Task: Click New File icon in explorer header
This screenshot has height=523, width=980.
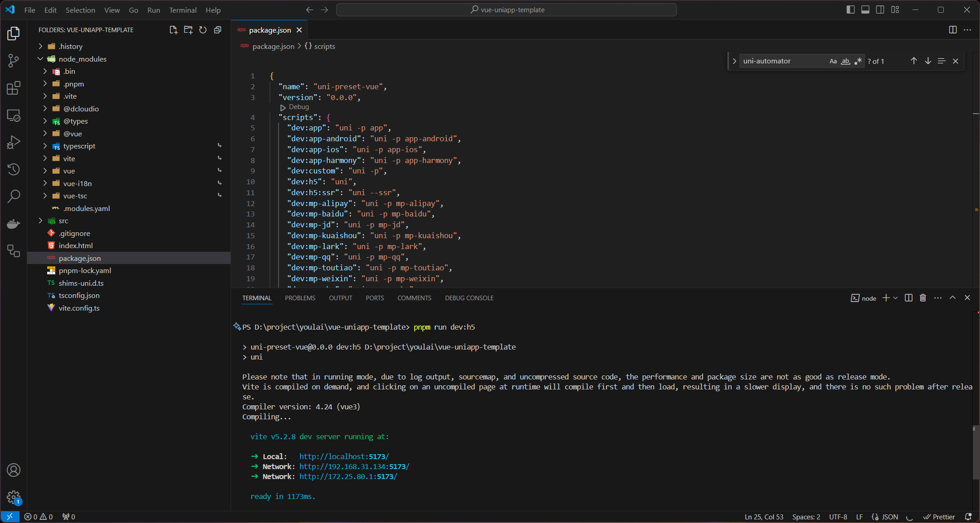Action: tap(173, 30)
